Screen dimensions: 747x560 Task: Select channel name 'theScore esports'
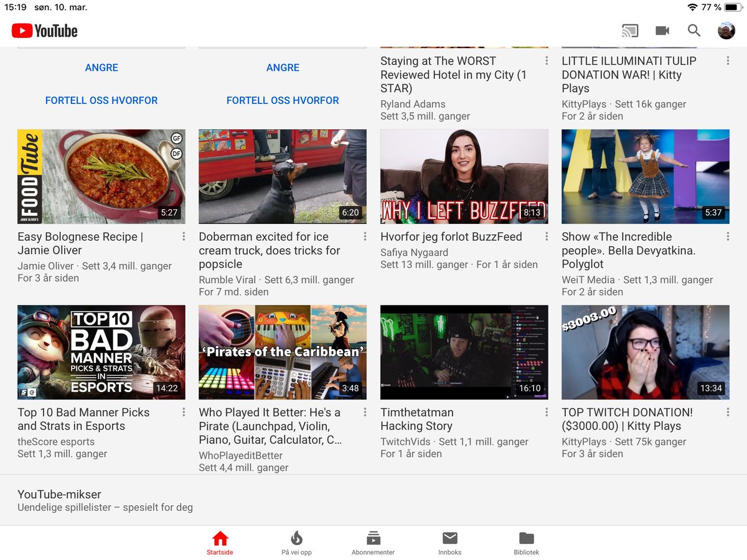click(x=56, y=442)
